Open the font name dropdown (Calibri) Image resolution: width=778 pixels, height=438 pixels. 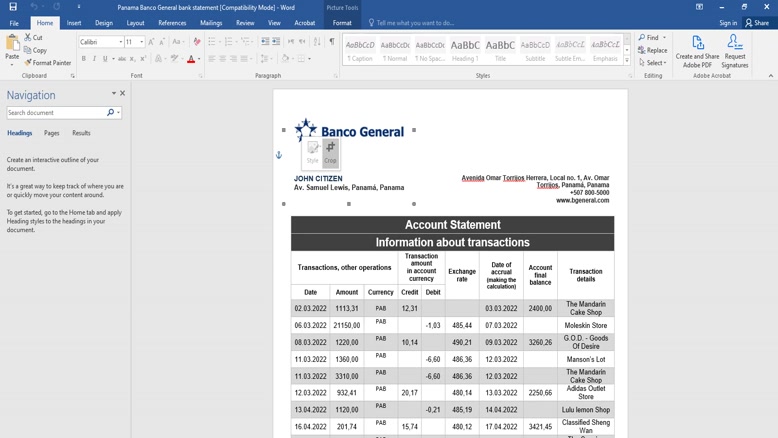coord(121,42)
